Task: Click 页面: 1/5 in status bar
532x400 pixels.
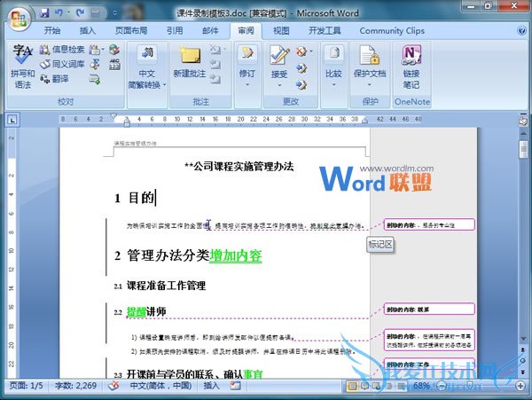Action: [x=26, y=386]
